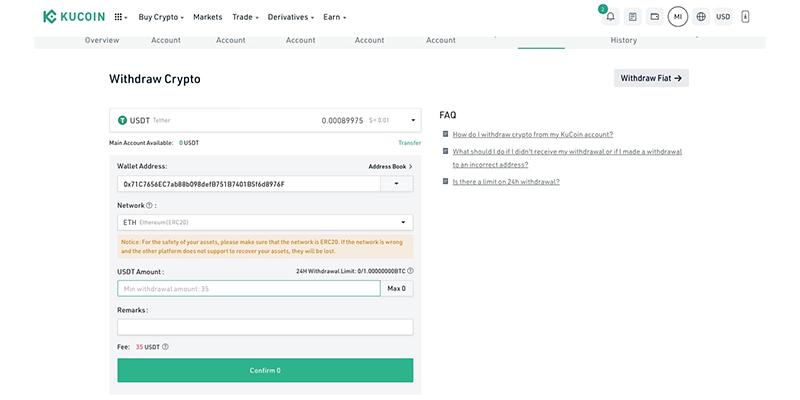
Task: Click the Max 0 button
Action: tap(397, 288)
